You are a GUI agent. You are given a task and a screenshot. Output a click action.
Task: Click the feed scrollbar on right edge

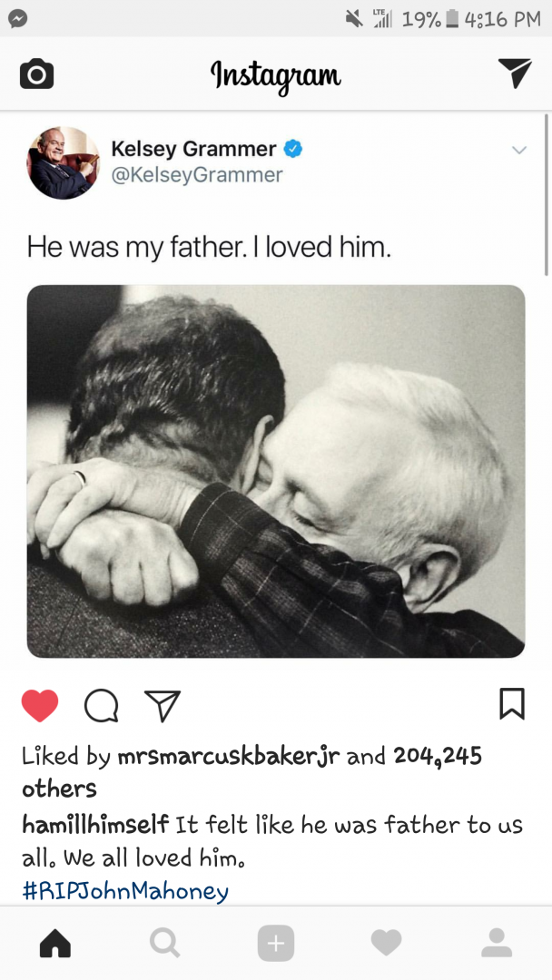(547, 194)
